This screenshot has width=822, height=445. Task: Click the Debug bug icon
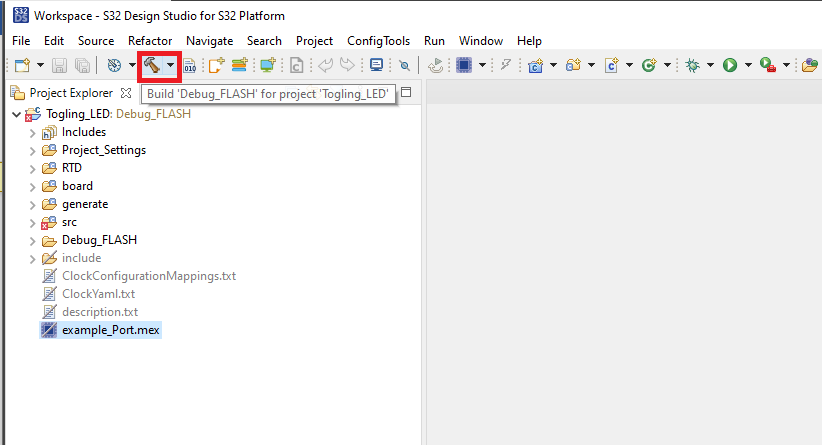pyautogui.click(x=692, y=65)
